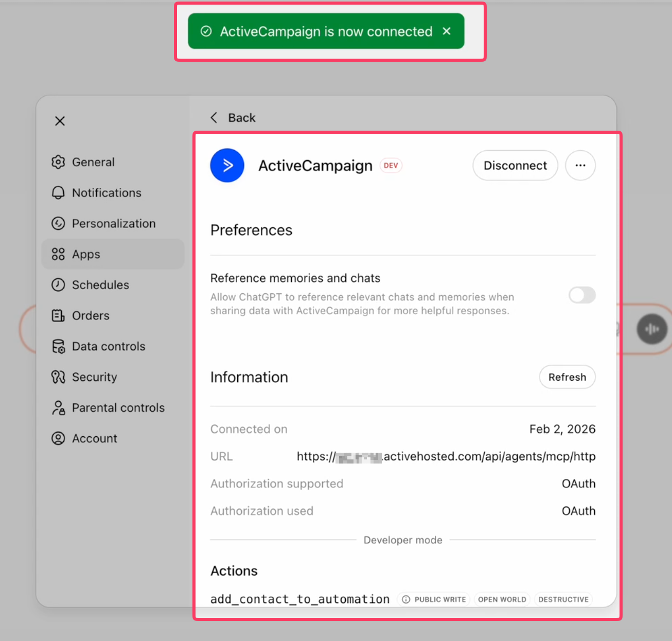Refresh the connector information

coord(567,377)
